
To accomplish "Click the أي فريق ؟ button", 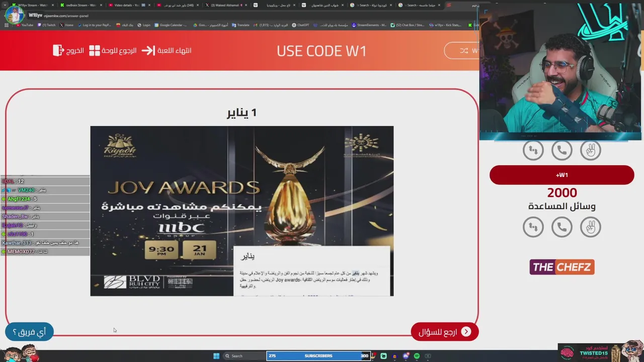I will pyautogui.click(x=29, y=332).
